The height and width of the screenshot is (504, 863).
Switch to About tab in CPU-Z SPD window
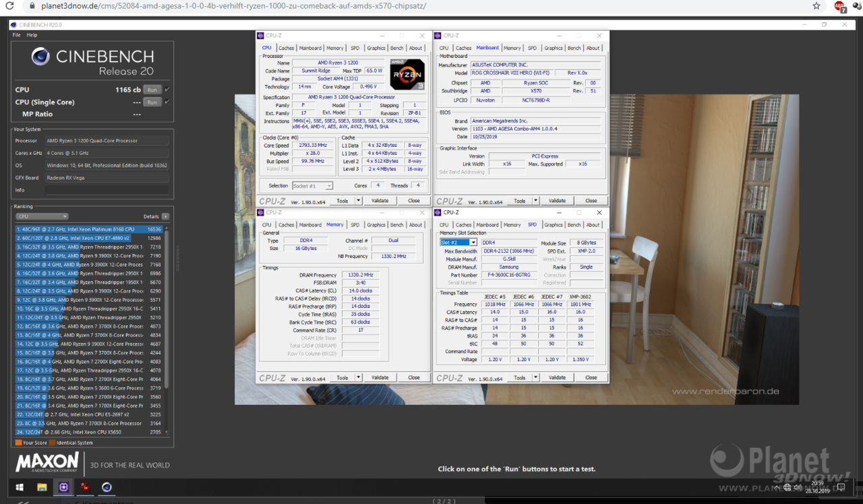pos(593,225)
